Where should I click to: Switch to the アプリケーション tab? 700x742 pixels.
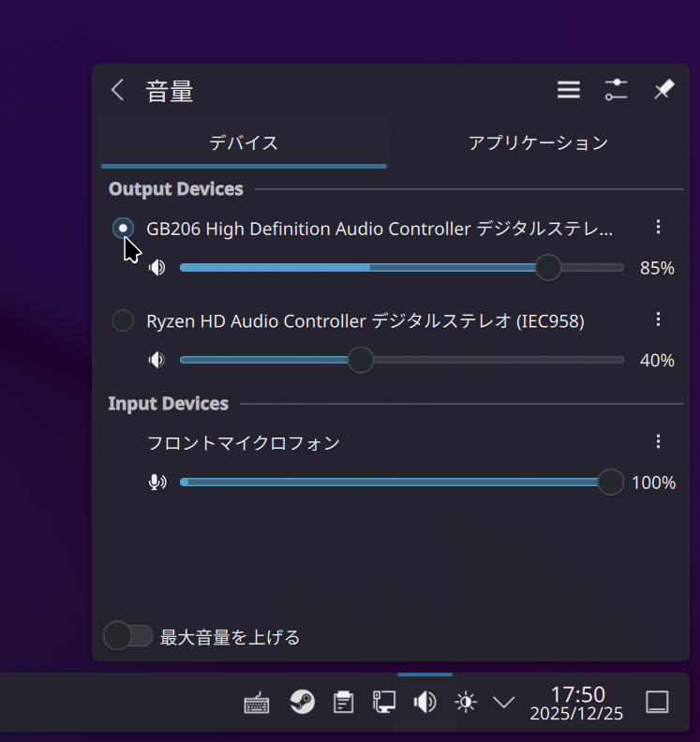[x=538, y=143]
